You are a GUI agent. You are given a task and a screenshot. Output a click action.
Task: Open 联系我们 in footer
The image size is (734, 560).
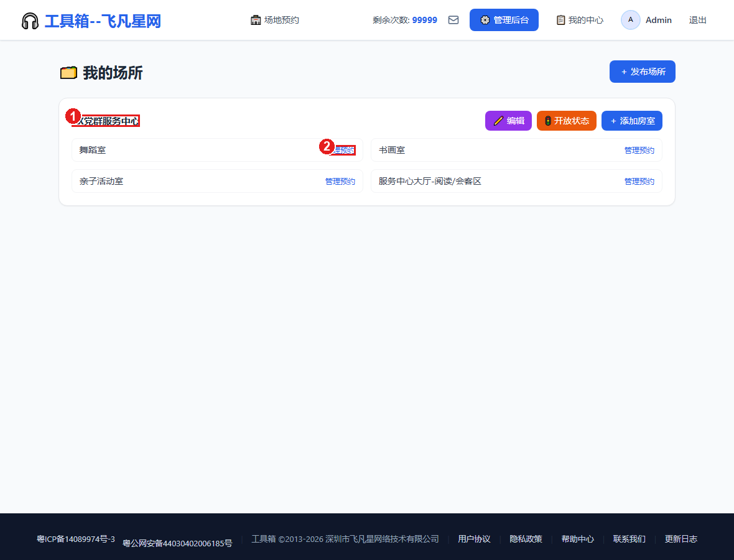point(629,539)
